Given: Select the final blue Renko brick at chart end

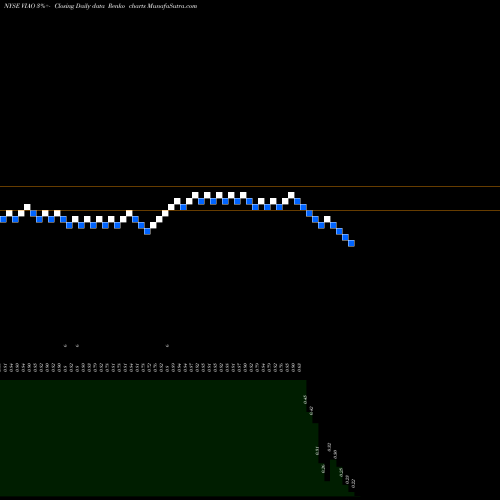Looking at the screenshot, I should pyautogui.click(x=351, y=243).
